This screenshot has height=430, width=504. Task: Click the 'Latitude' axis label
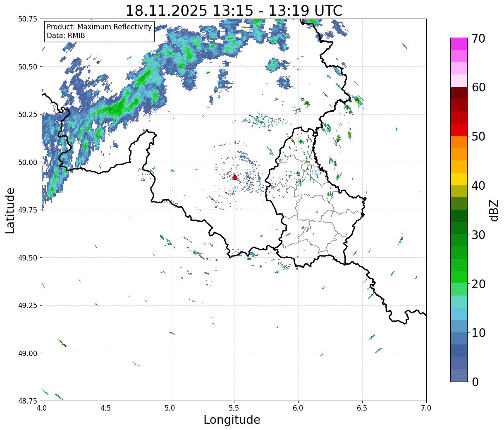pos(10,210)
